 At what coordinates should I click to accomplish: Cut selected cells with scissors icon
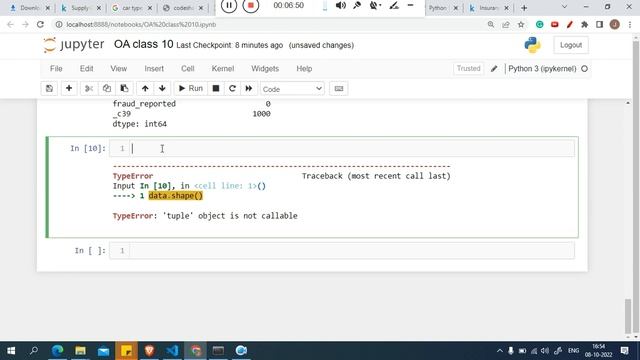pyautogui.click(x=89, y=89)
